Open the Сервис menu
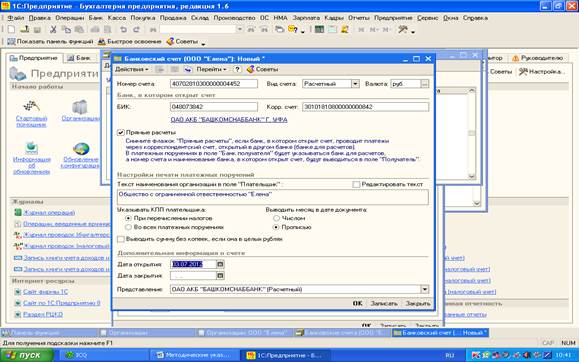579x362 pixels. pyautogui.click(x=428, y=18)
